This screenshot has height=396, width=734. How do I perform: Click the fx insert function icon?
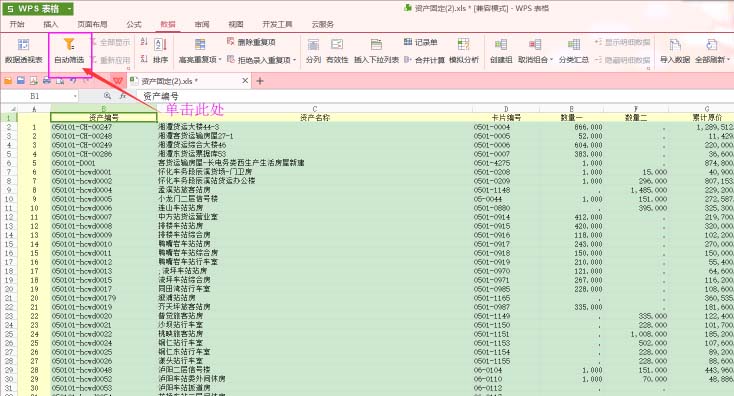[123, 96]
